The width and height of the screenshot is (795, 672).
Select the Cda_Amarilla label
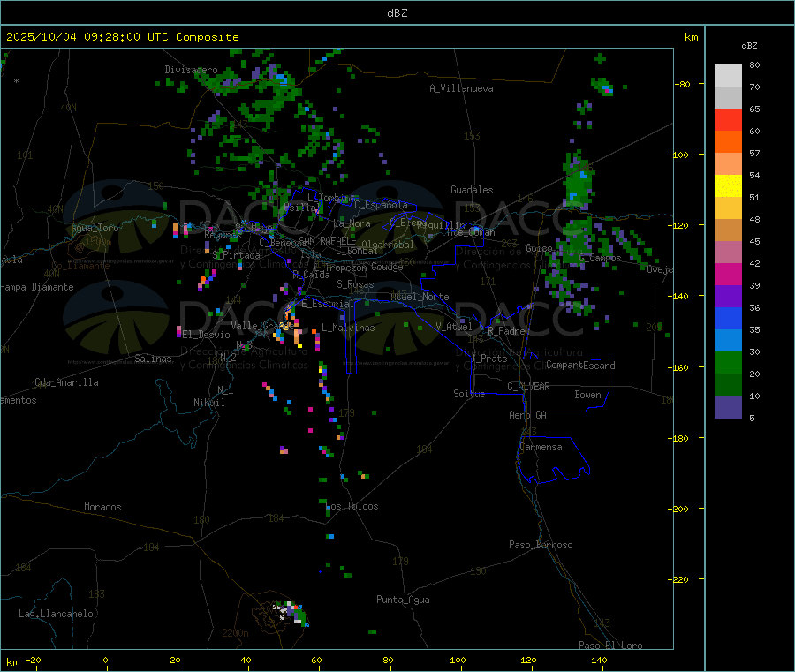tap(66, 382)
